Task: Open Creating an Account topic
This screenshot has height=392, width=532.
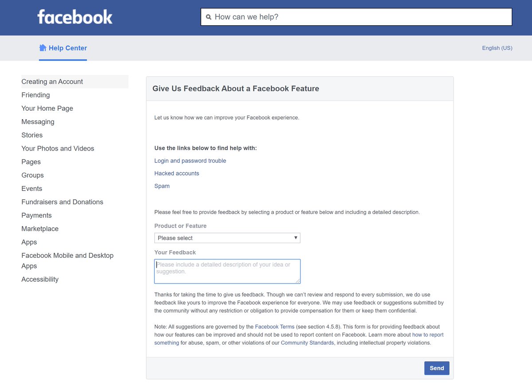Action: [x=75, y=82]
